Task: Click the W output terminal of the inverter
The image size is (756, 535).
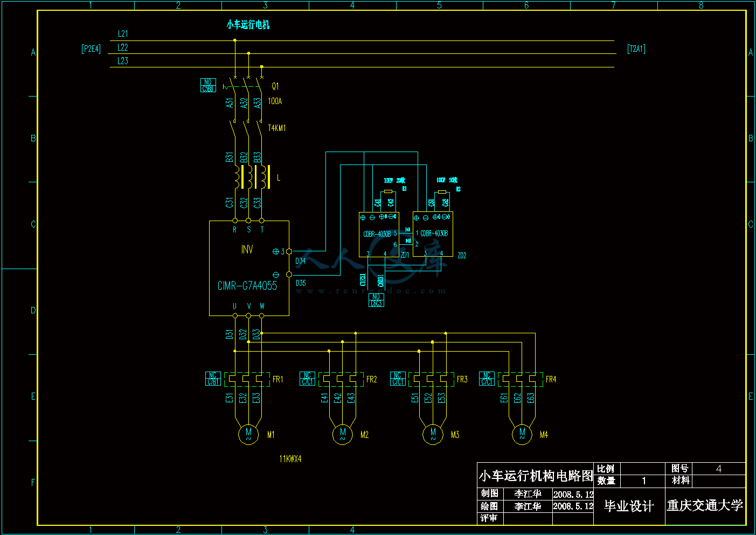Action: [262, 315]
